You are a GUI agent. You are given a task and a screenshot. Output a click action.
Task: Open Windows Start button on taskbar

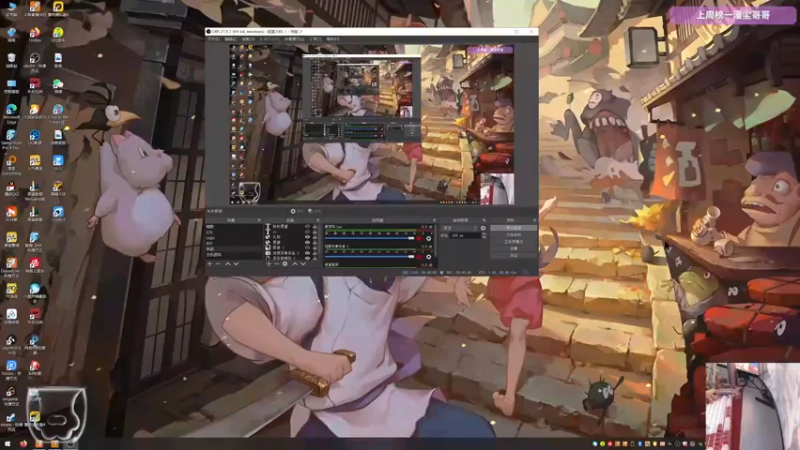tap(7, 443)
